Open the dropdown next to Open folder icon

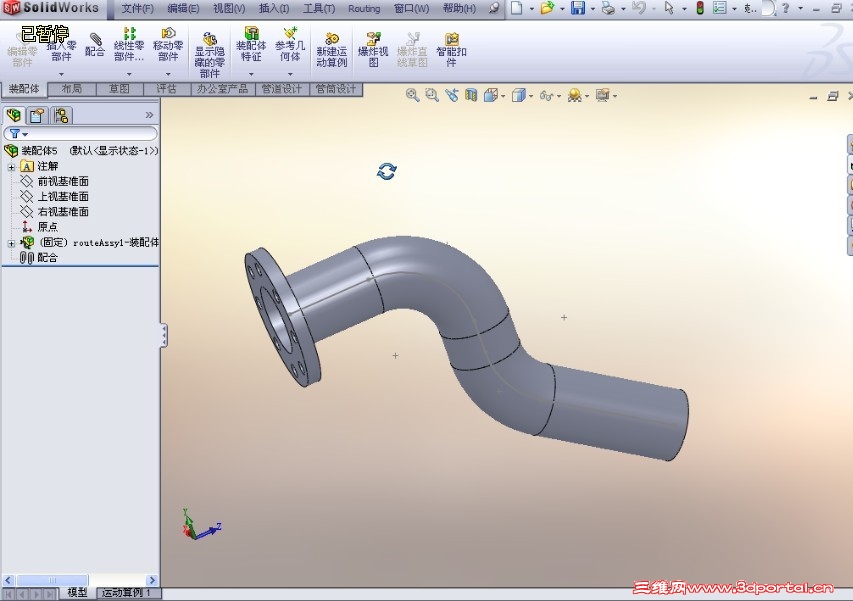[563, 9]
